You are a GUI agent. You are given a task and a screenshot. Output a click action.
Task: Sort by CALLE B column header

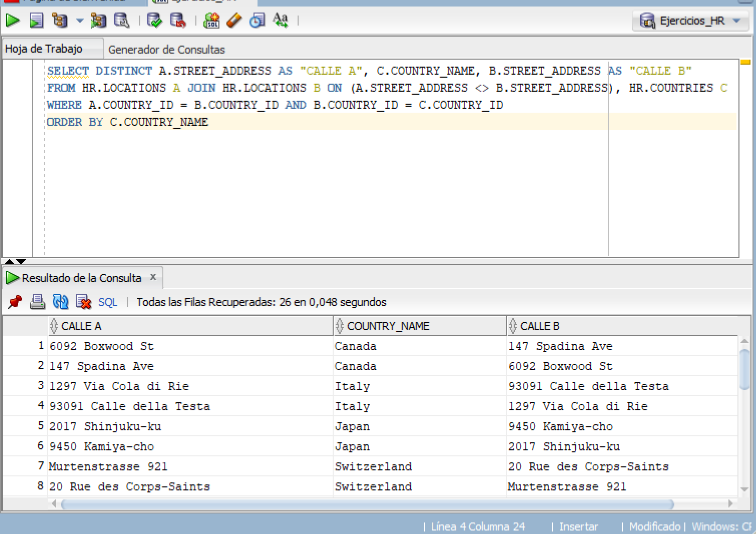[622, 326]
